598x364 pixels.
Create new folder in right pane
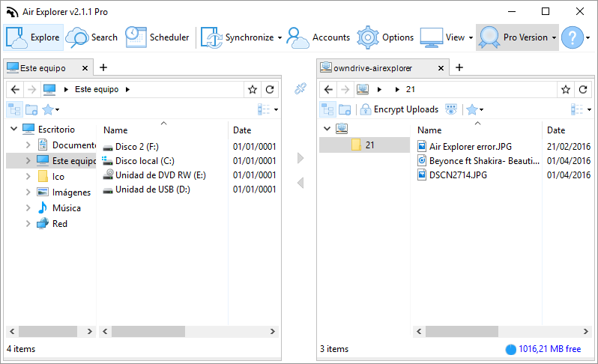345,110
